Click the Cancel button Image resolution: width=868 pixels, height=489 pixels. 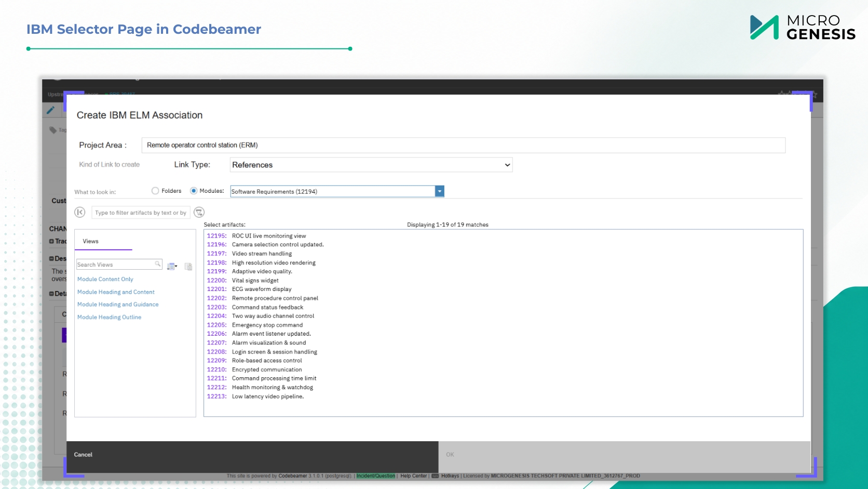pos(83,455)
